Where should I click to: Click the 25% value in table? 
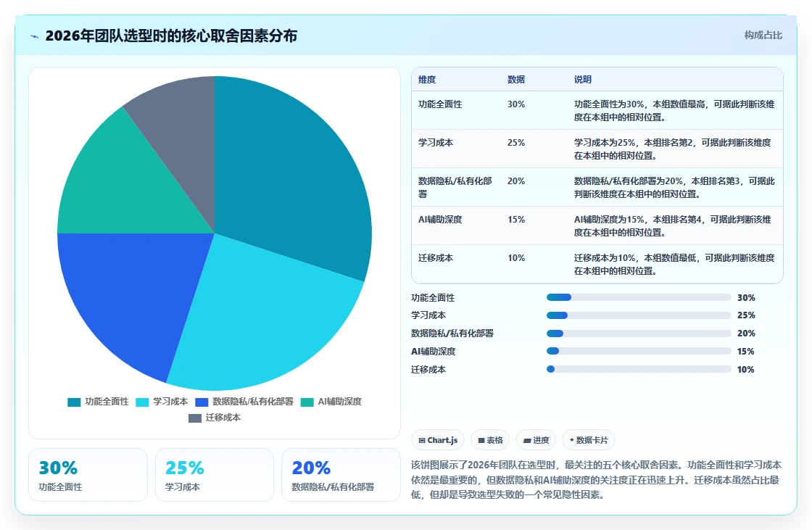tap(515, 143)
